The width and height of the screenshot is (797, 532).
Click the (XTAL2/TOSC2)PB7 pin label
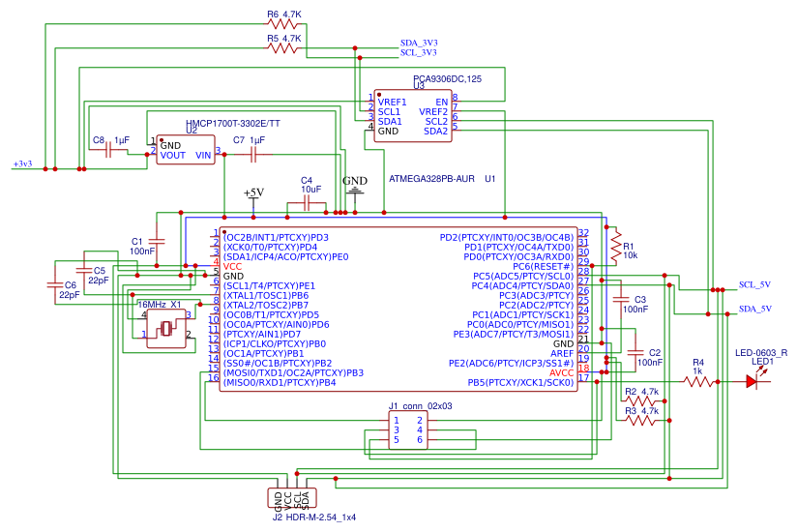pyautogui.click(x=266, y=305)
